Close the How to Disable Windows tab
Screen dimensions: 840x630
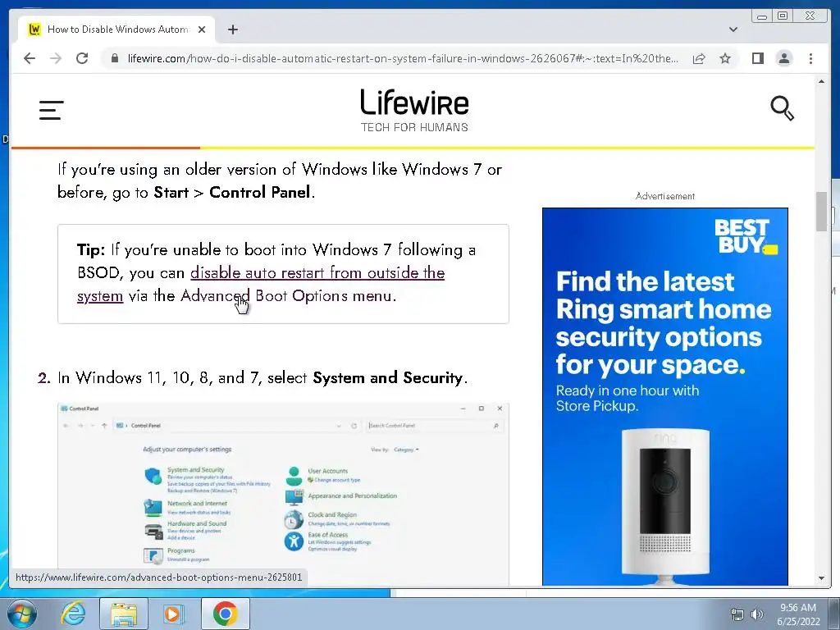point(202,30)
